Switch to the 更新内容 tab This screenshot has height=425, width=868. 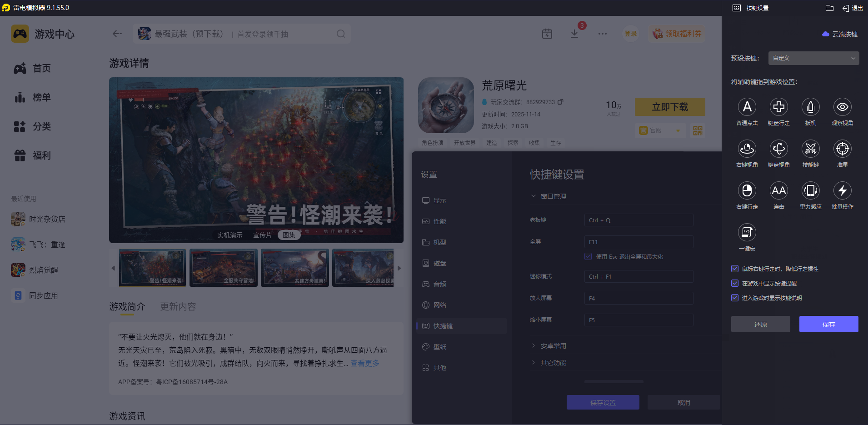178,307
